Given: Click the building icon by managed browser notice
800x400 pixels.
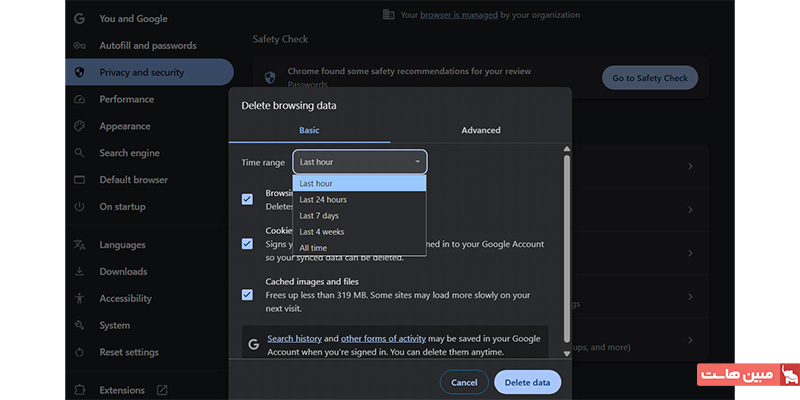Looking at the screenshot, I should click(389, 15).
